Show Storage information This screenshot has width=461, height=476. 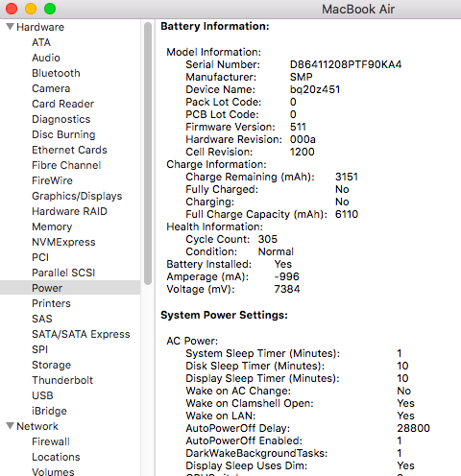52,365
